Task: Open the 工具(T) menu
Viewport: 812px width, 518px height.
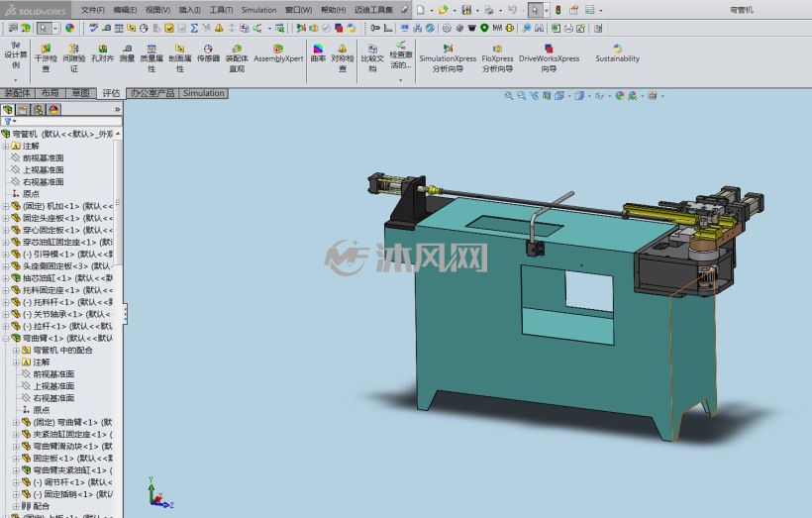Action: [x=221, y=10]
